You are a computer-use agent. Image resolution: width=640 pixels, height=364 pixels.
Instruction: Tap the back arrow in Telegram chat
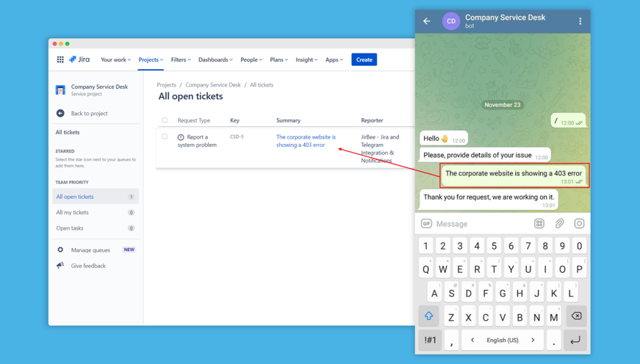point(427,21)
